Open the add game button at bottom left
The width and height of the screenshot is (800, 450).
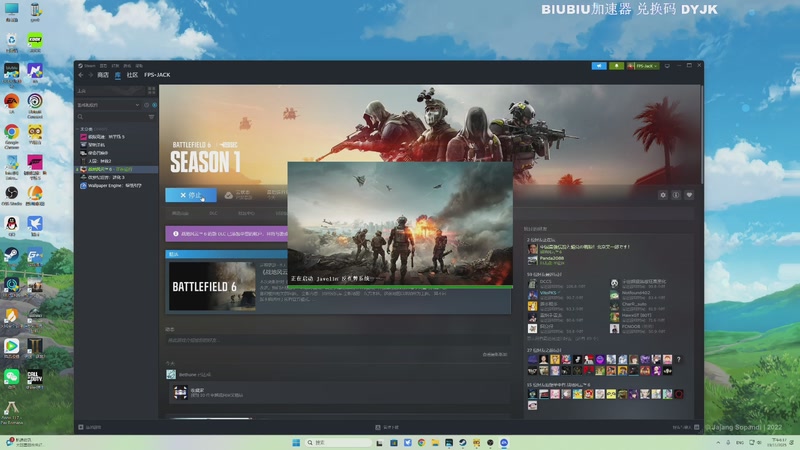pos(90,427)
